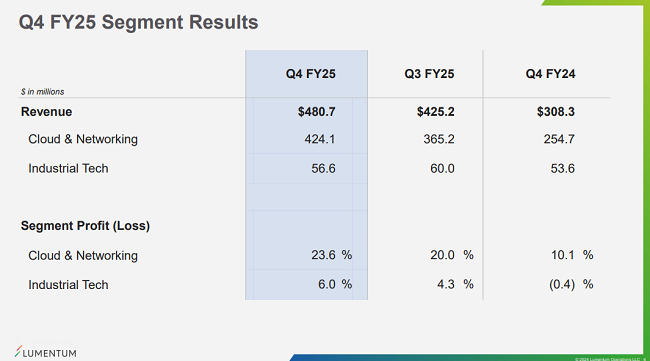This screenshot has width=650, height=361.
Task: Click the $425.2 Q3 FY25 revenue value
Action: click(x=435, y=112)
